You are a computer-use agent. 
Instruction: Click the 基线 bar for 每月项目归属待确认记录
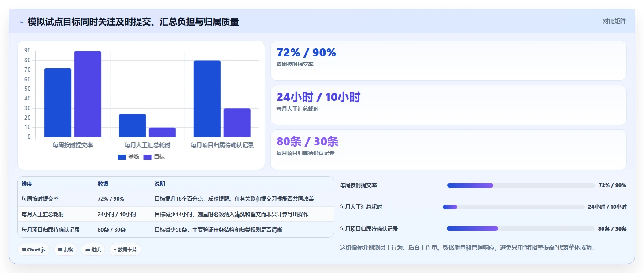point(207,99)
